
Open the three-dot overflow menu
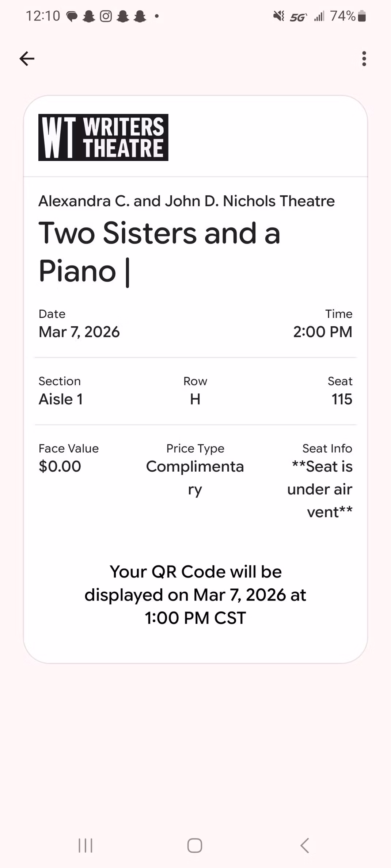[x=364, y=58]
